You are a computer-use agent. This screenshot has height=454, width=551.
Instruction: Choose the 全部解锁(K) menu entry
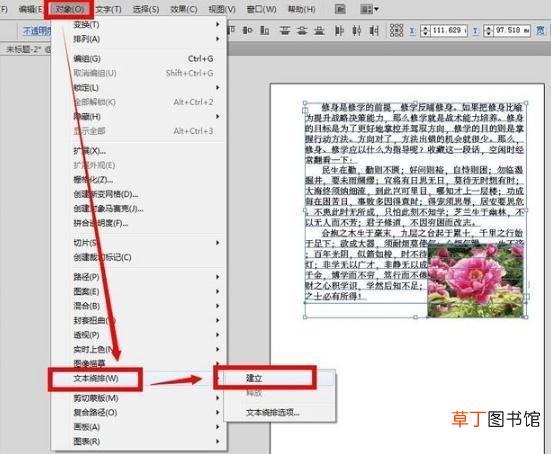tap(139, 102)
